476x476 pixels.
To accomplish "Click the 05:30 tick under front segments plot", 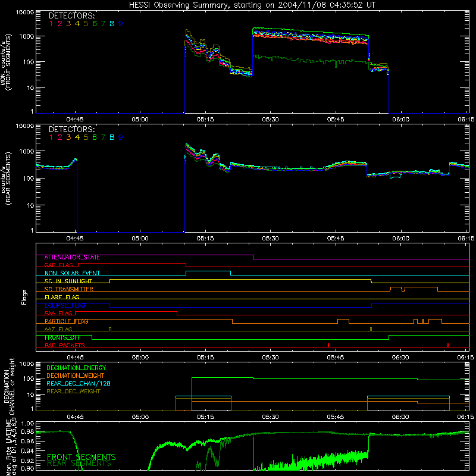I will 270,120.
